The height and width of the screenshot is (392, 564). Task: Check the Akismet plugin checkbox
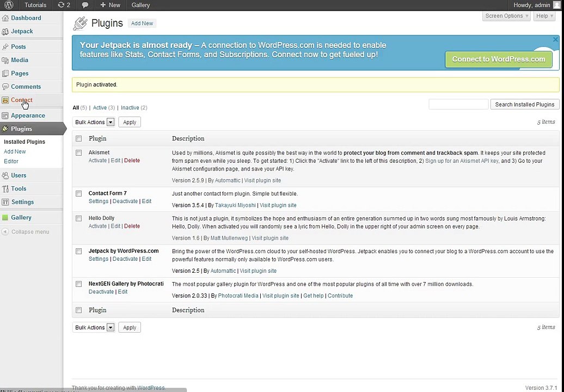(79, 153)
